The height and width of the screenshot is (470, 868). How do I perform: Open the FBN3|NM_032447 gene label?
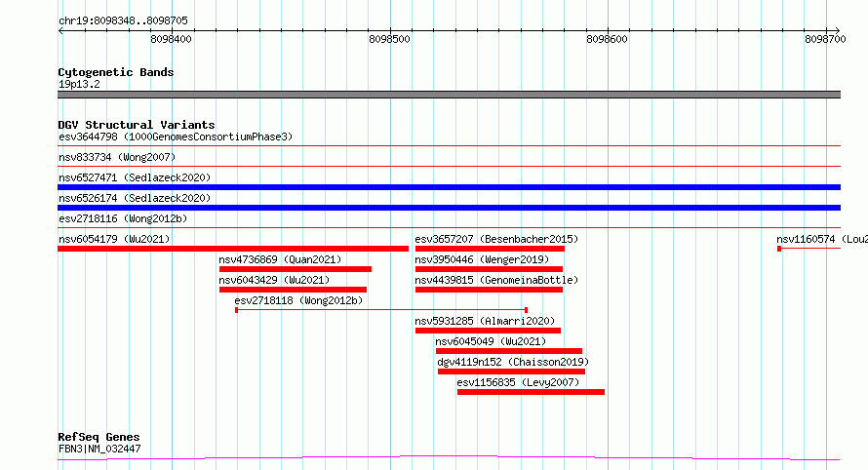(99, 449)
